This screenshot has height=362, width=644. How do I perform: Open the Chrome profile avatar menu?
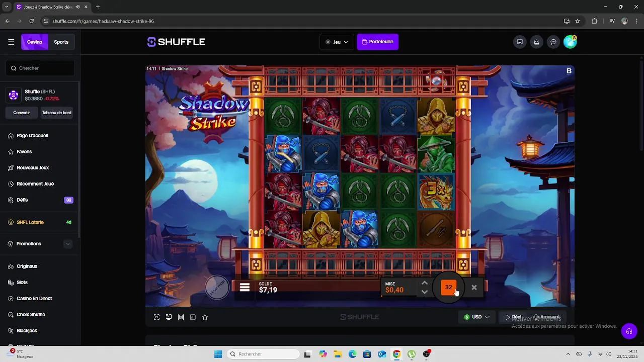(x=624, y=21)
